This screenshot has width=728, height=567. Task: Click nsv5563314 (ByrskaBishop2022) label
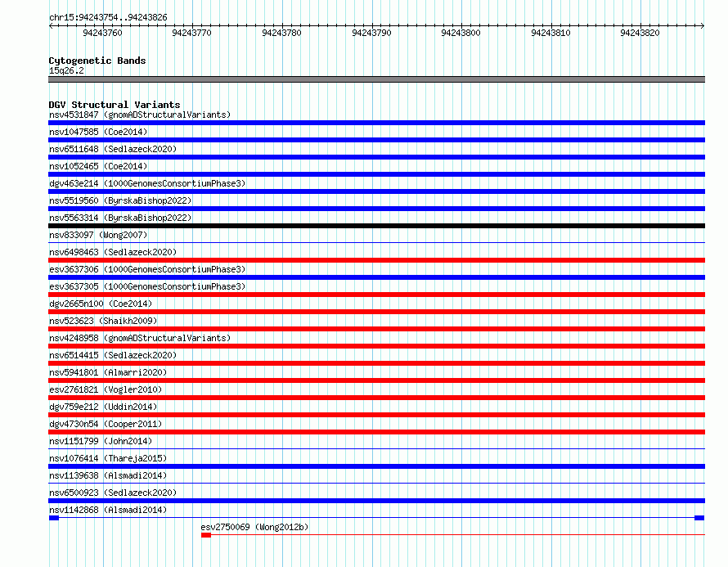pos(120,218)
